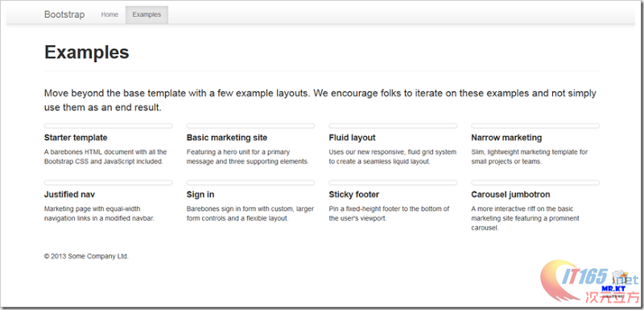Select the Justified nav heading
This screenshot has height=310, width=644.
coord(69,194)
